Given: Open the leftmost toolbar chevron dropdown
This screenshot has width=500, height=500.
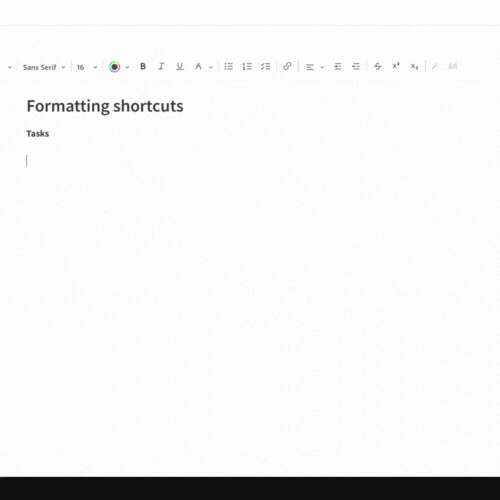Looking at the screenshot, I should pos(10,67).
